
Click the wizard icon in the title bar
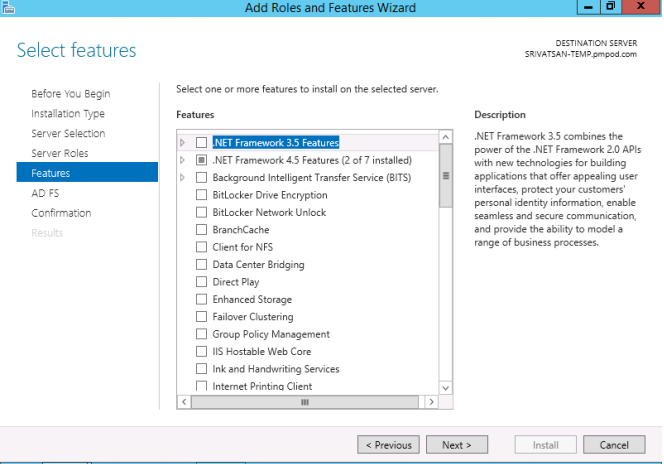click(x=8, y=7)
